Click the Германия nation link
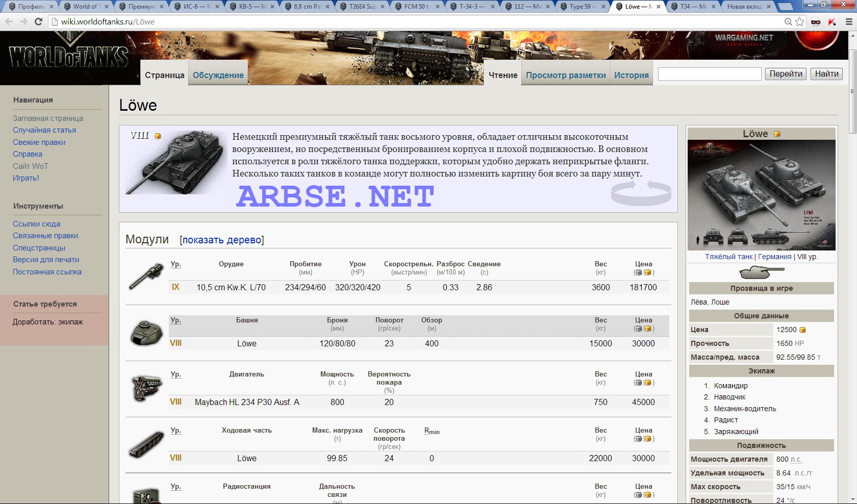This screenshot has height=504, width=857. pyautogui.click(x=774, y=257)
